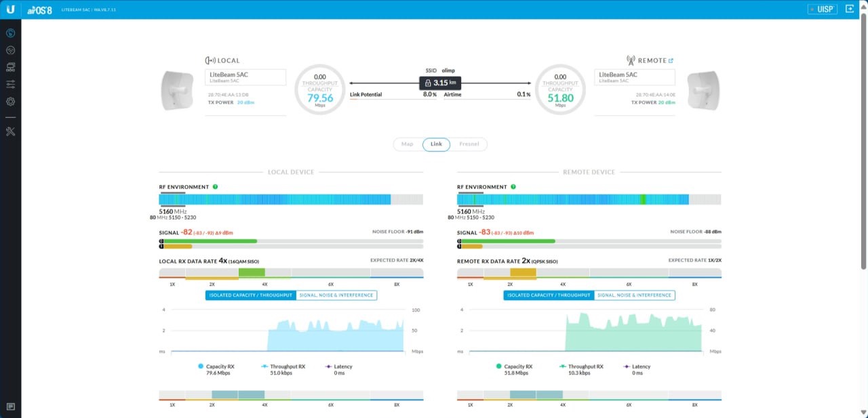Select remote Isolated Capacity / Throughput tab
The image size is (868, 418).
click(x=549, y=295)
